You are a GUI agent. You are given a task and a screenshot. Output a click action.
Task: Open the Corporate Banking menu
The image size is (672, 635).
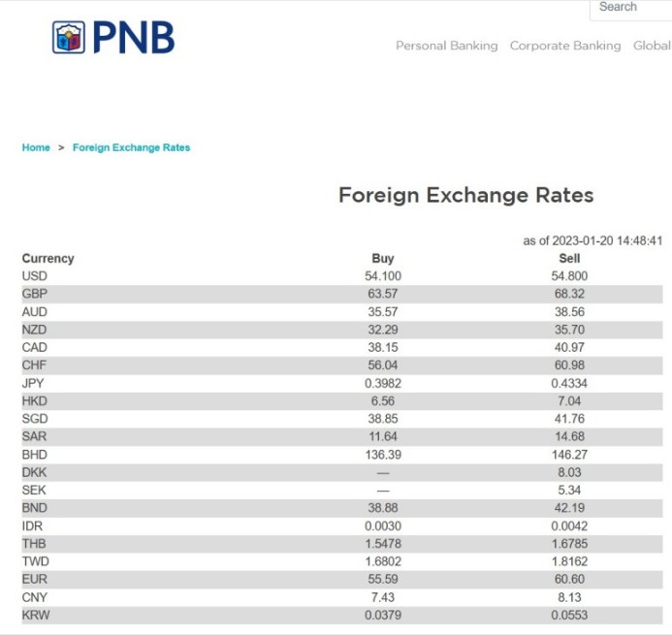(x=565, y=46)
